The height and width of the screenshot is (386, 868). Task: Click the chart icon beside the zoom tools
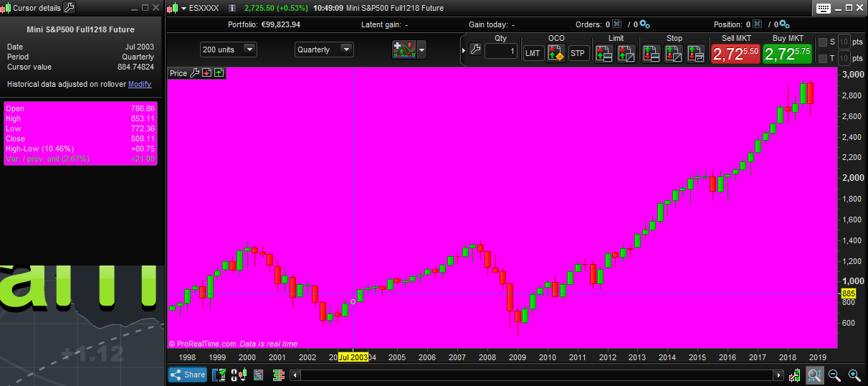click(794, 375)
